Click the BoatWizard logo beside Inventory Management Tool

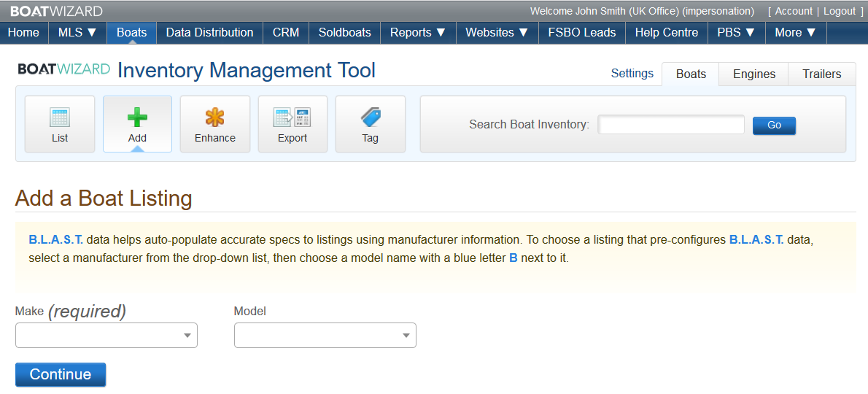[63, 69]
